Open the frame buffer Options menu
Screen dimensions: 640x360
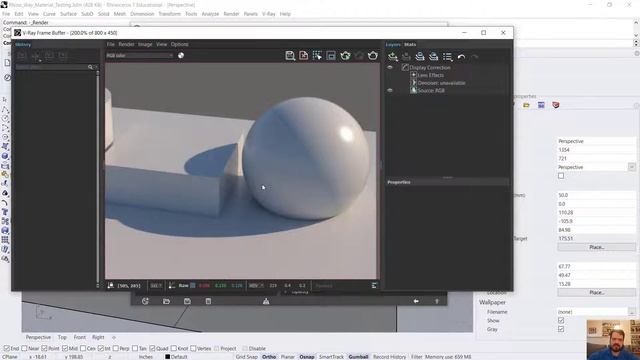(180, 44)
